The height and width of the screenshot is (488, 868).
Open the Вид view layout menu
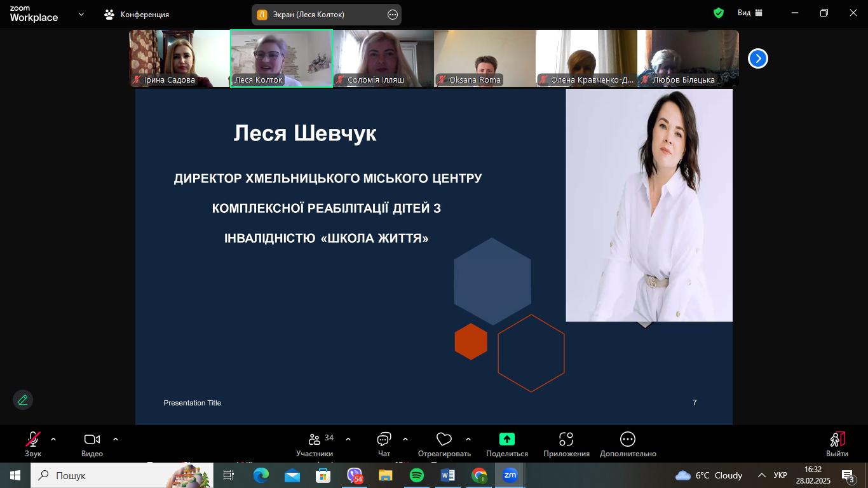pyautogui.click(x=750, y=13)
